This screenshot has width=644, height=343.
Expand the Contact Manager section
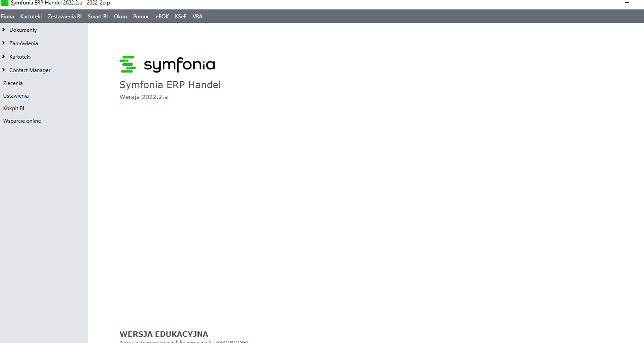(4, 70)
